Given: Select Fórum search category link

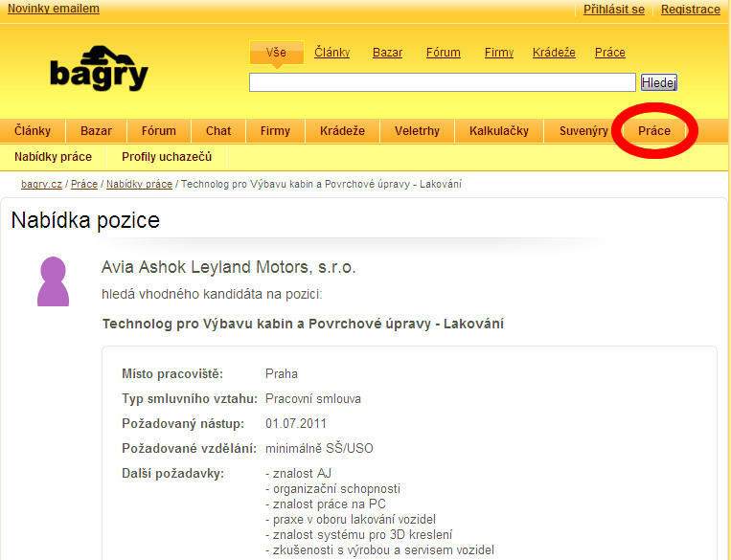Looking at the screenshot, I should 444,53.
